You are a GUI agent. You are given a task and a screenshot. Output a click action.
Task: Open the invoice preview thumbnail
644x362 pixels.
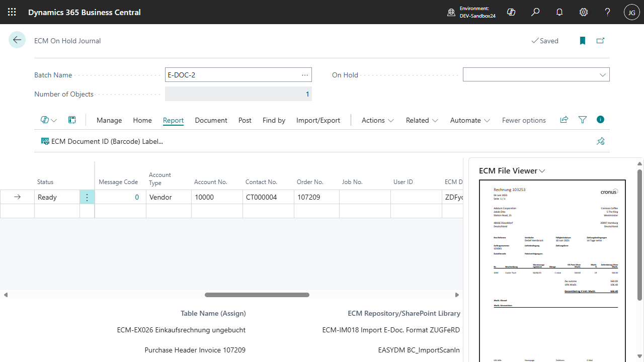[x=552, y=270]
